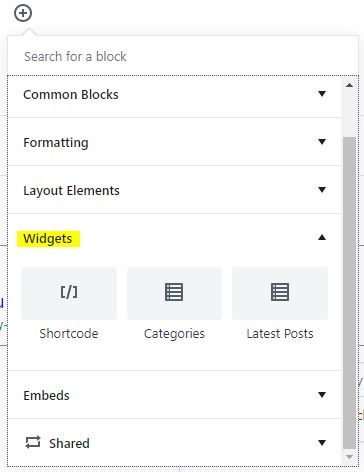Click the scrollbar up arrow
The image size is (364, 472).
tap(349, 85)
